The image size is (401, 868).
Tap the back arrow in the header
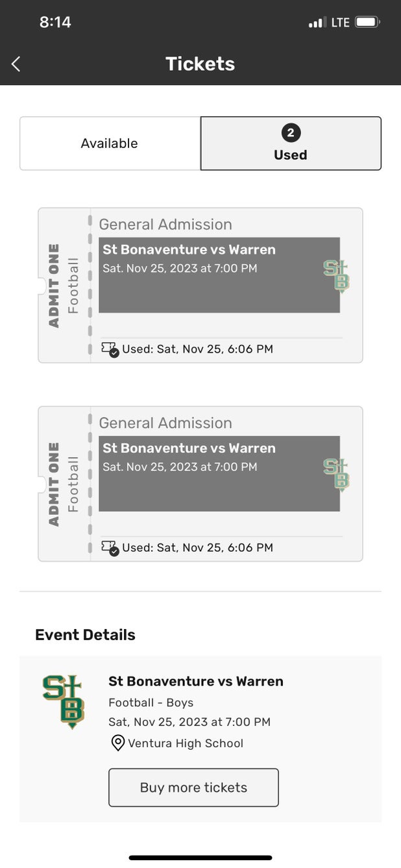point(16,64)
